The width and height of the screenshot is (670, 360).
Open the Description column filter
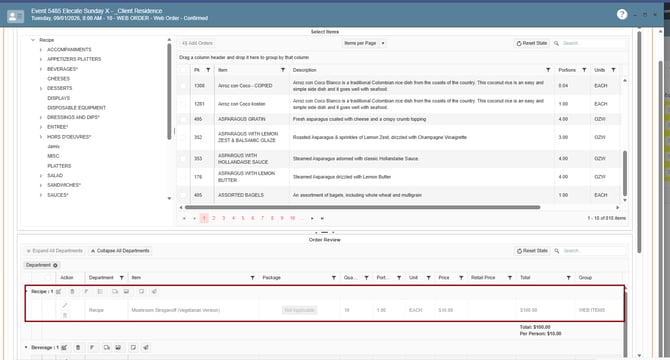click(x=548, y=70)
